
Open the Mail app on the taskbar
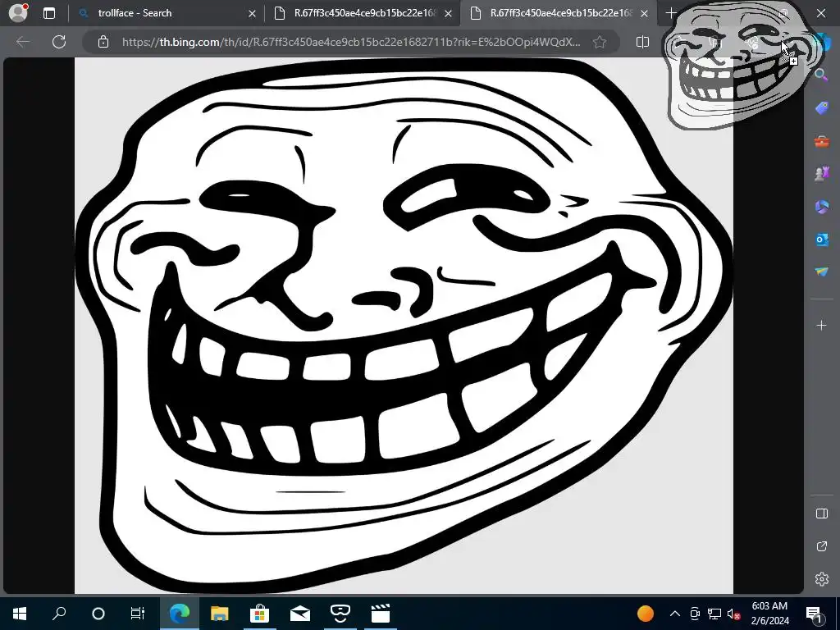pos(300,614)
